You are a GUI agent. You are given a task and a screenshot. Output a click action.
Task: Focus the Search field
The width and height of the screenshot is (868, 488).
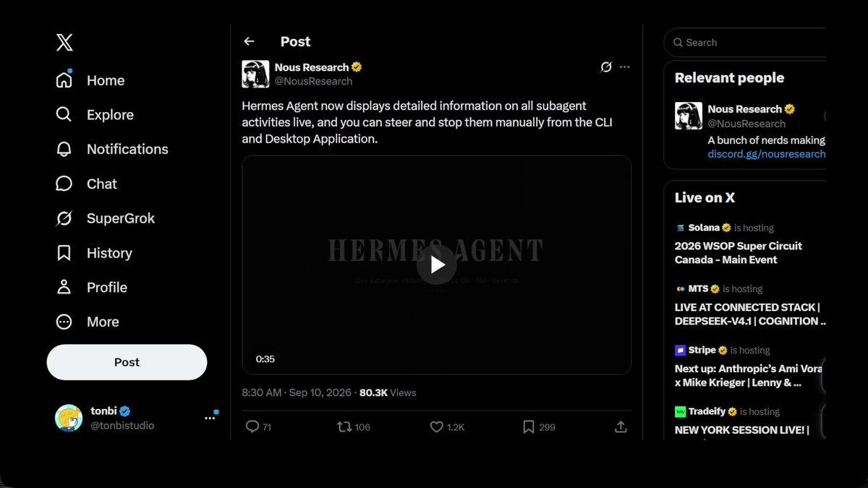tap(745, 43)
